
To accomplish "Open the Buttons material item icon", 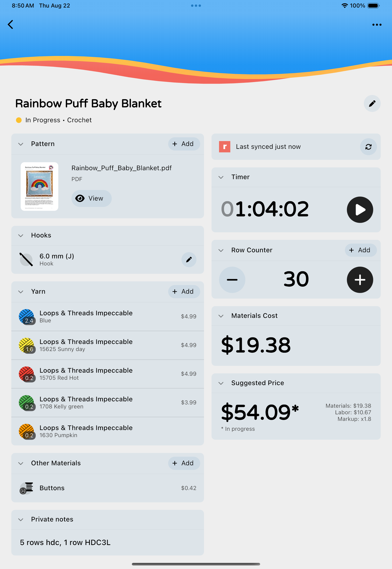I will pyautogui.click(x=26, y=488).
